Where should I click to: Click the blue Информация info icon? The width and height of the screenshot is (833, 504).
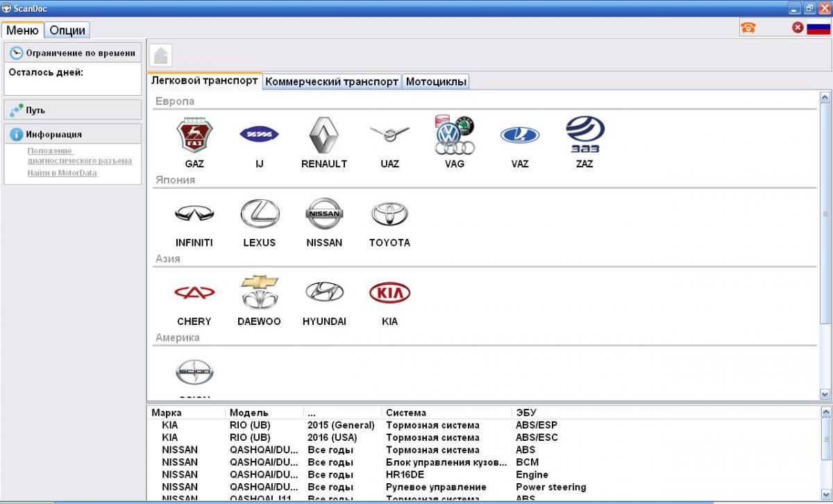coord(16,135)
